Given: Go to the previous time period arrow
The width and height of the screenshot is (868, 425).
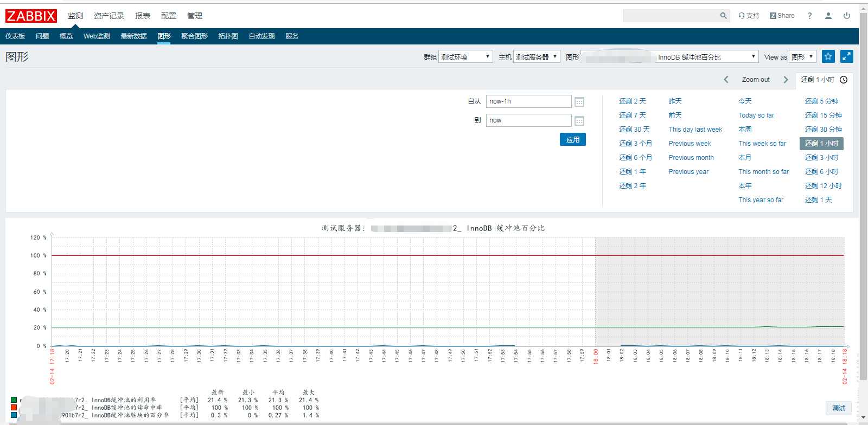Looking at the screenshot, I should 726,80.
